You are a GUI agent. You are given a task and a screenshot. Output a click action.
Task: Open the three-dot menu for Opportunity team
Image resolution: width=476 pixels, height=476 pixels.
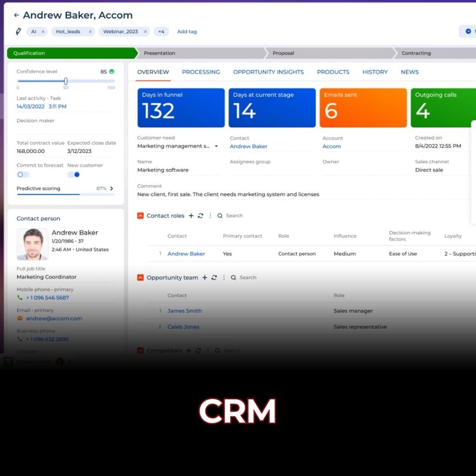click(x=224, y=278)
